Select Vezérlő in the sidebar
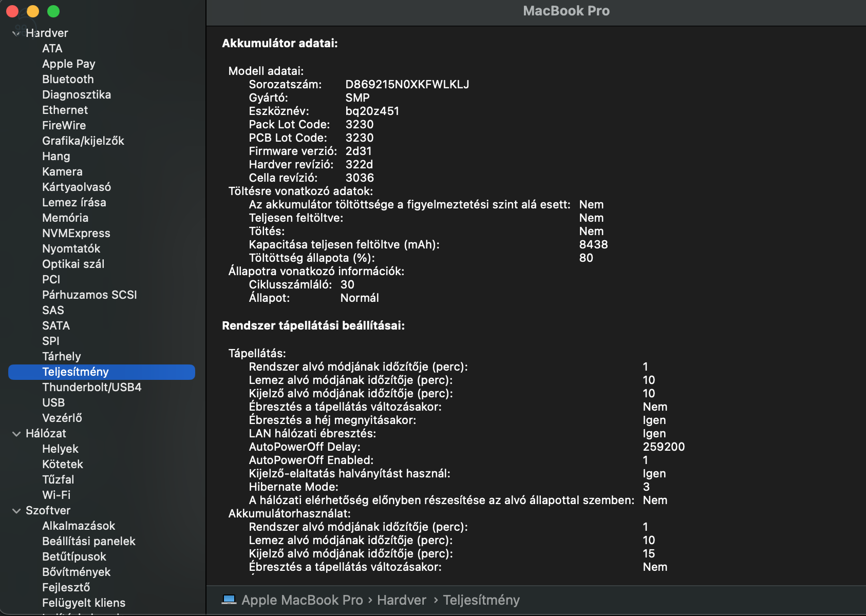Screen dimensions: 866x616 click(x=62, y=418)
